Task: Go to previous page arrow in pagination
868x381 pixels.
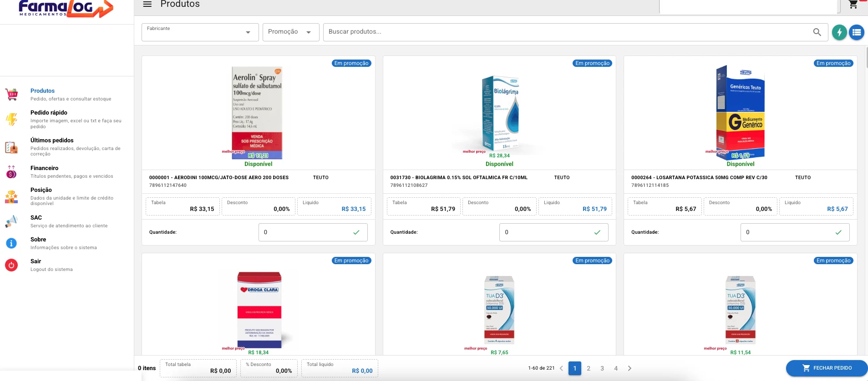Action: pos(561,368)
